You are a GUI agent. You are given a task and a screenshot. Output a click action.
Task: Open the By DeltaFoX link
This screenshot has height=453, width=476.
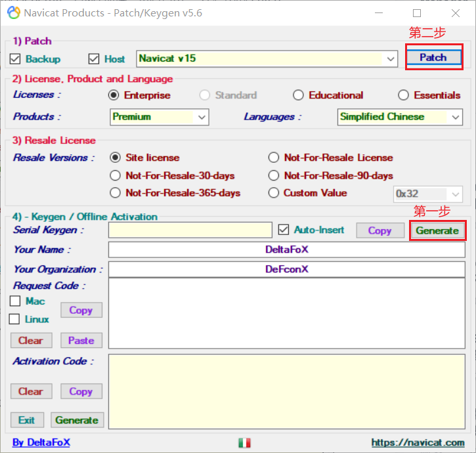tap(41, 442)
